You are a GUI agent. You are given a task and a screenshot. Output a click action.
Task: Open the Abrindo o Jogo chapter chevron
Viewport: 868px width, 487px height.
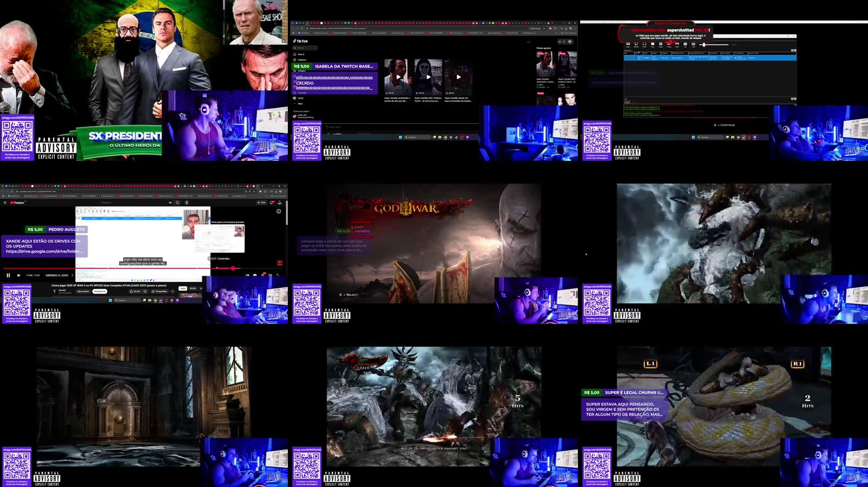click(x=72, y=275)
